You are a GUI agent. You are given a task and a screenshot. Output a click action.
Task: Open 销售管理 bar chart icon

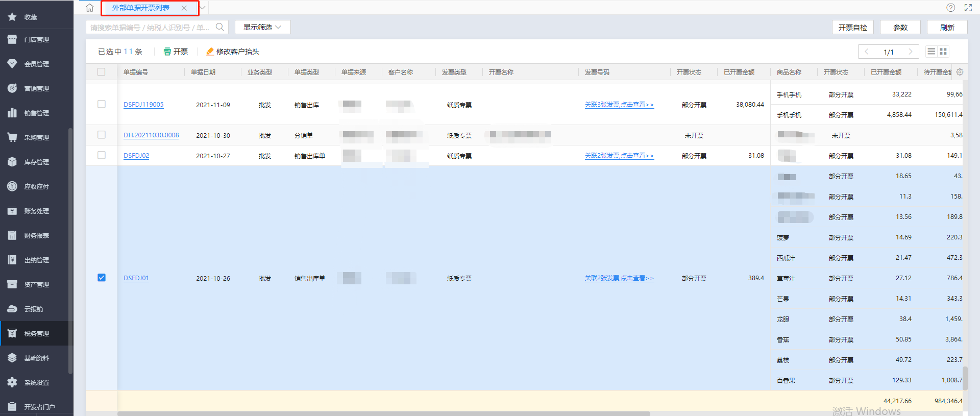pos(12,113)
